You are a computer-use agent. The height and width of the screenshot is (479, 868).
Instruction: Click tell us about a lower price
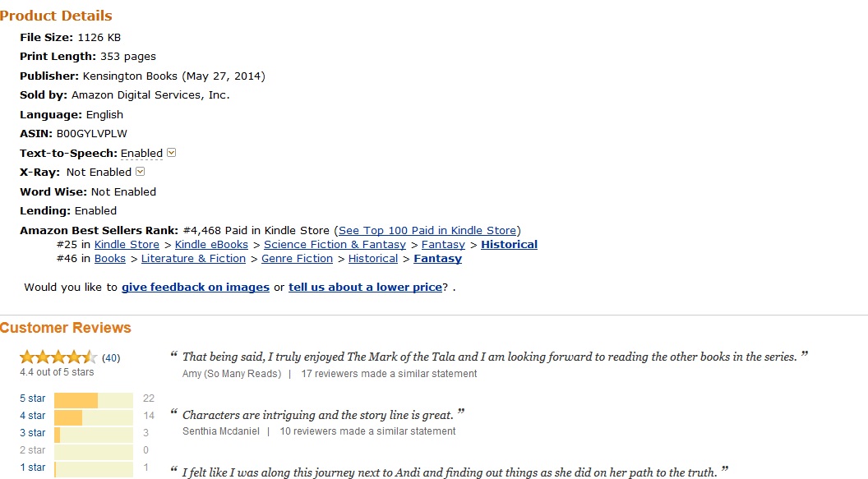point(365,288)
